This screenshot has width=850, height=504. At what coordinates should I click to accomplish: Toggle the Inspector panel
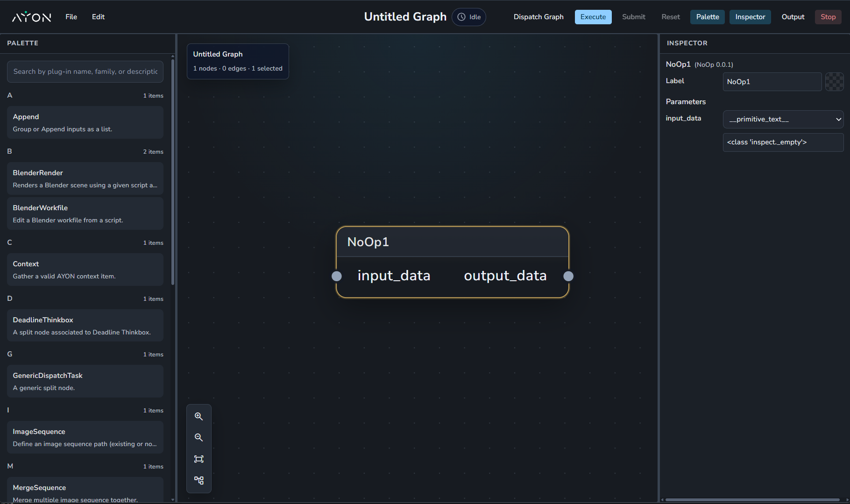(750, 17)
